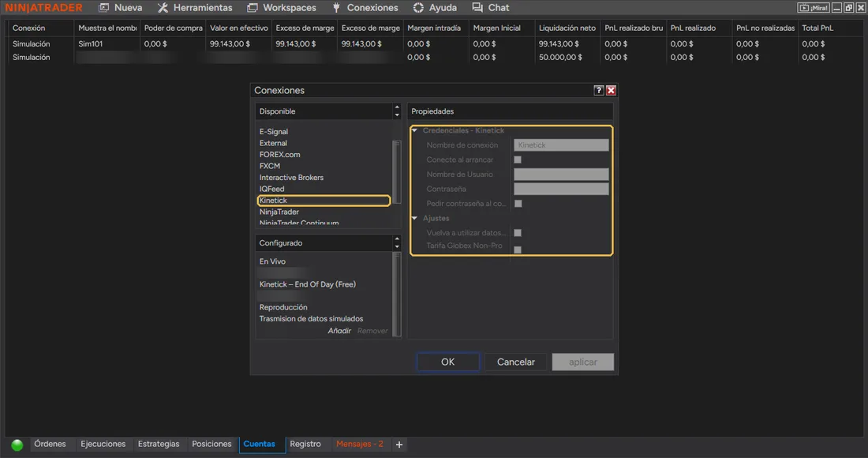This screenshot has width=868, height=458.
Task: Switch to the Estrategias tab
Action: 159,444
